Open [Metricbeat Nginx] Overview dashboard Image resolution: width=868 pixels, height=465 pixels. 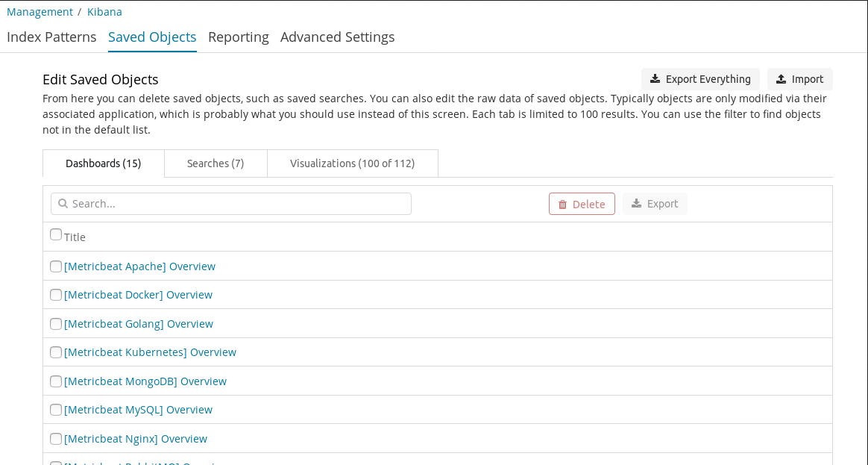click(136, 439)
